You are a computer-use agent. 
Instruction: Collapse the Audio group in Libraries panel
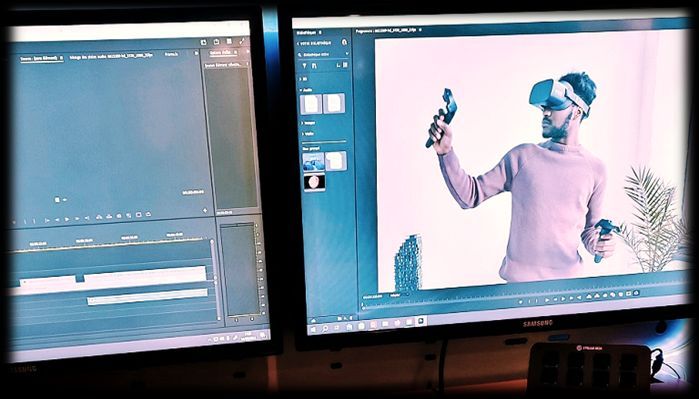point(301,90)
